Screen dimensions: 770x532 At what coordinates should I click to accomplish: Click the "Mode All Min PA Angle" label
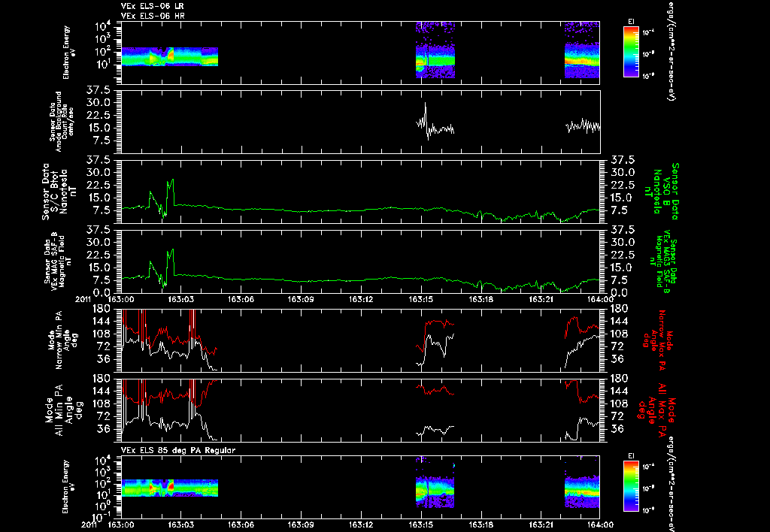point(63,410)
